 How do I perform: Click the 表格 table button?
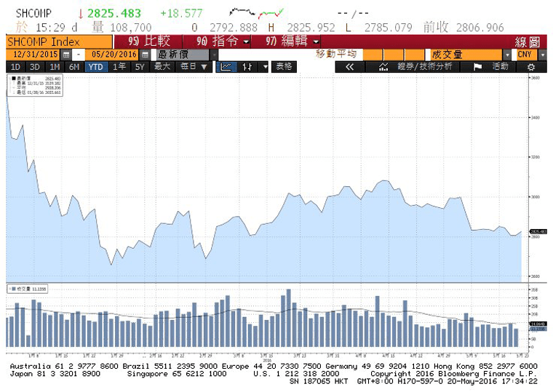pyautogui.click(x=283, y=66)
